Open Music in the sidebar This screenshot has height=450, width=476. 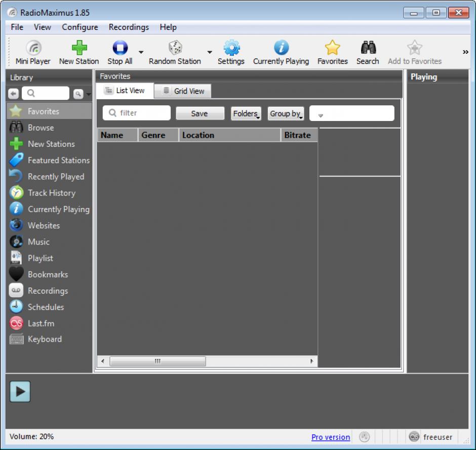(x=49, y=242)
